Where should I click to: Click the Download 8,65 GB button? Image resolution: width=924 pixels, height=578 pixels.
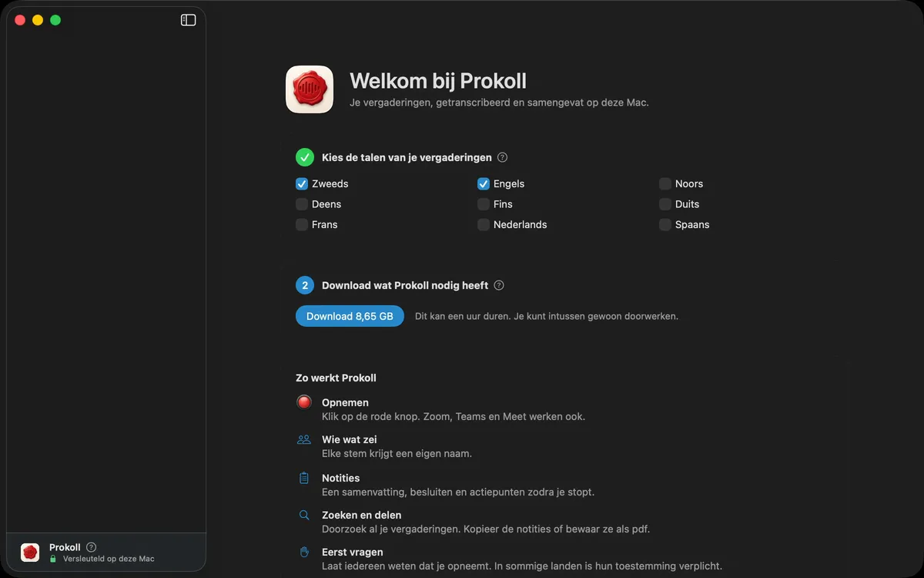(x=350, y=316)
